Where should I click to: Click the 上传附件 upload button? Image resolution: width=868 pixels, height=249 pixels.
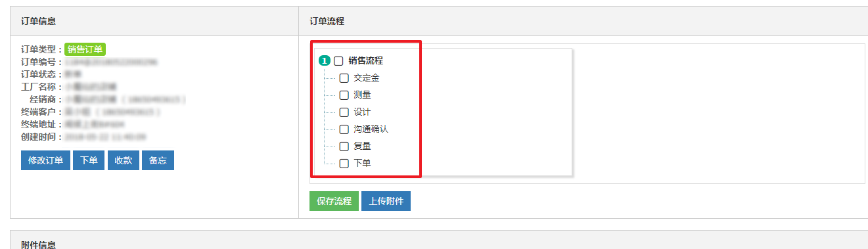point(386,201)
